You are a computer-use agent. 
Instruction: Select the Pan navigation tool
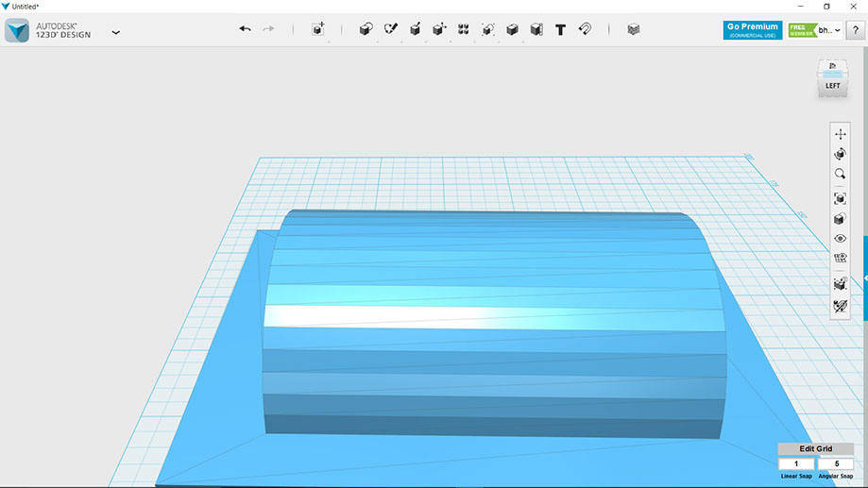tap(841, 134)
